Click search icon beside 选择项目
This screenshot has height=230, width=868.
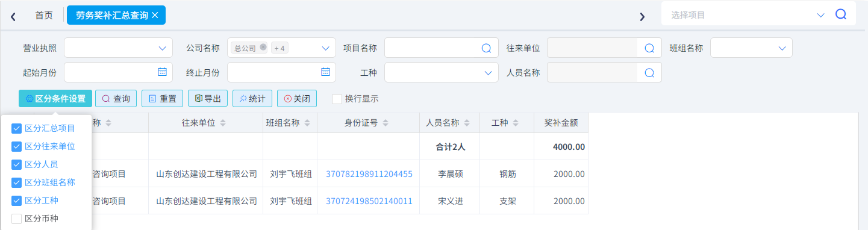click(841, 14)
